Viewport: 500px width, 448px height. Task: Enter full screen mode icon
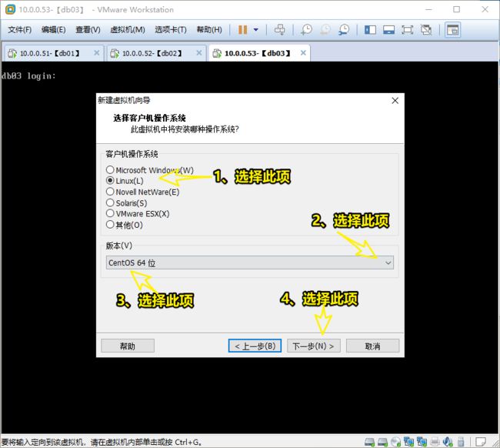(407, 30)
